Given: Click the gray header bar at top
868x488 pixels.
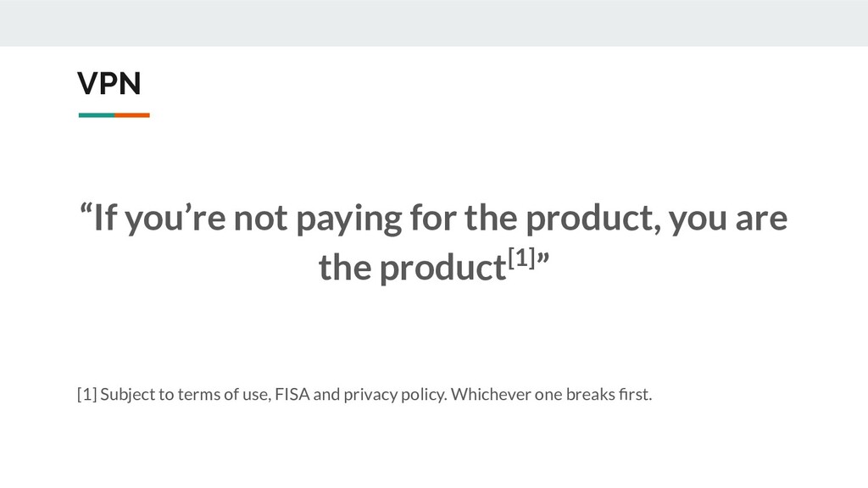Looking at the screenshot, I should point(434,23).
